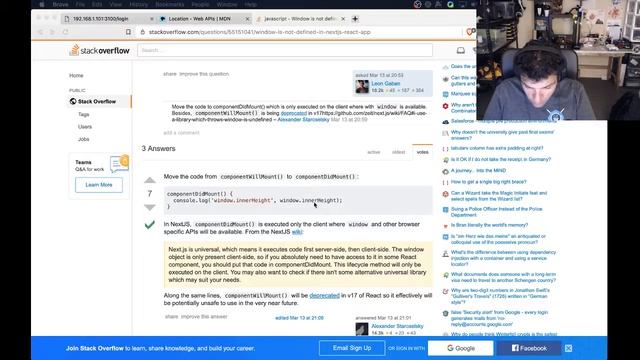Click browser back arrow
The width and height of the screenshot is (640, 360).
pyautogui.click(x=40, y=32)
